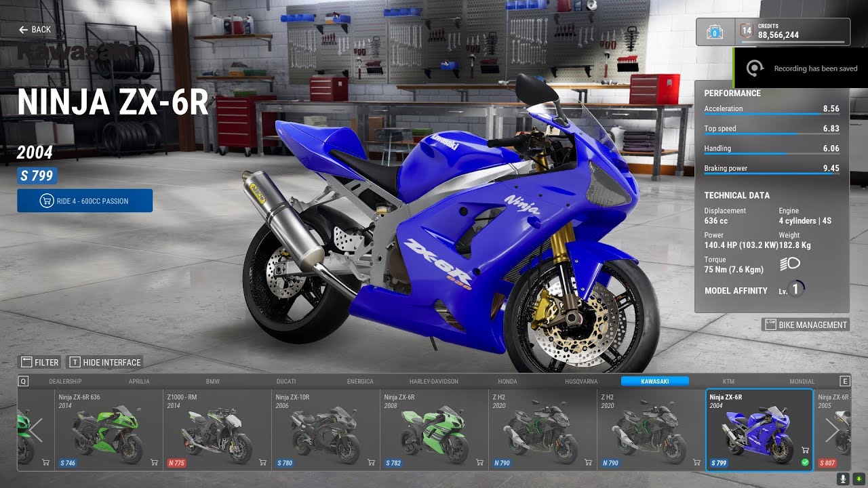Image resolution: width=868 pixels, height=488 pixels.
Task: Click the cart icon in the purchase button
Action: [47, 201]
